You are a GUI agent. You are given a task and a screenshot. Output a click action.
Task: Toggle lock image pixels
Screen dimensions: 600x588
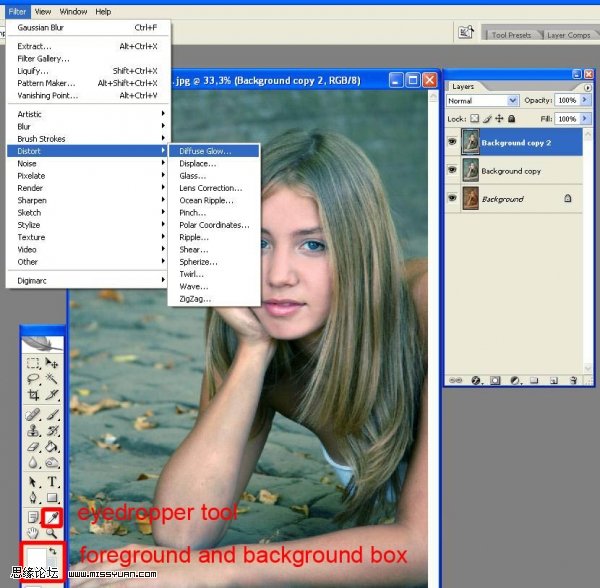coord(487,119)
